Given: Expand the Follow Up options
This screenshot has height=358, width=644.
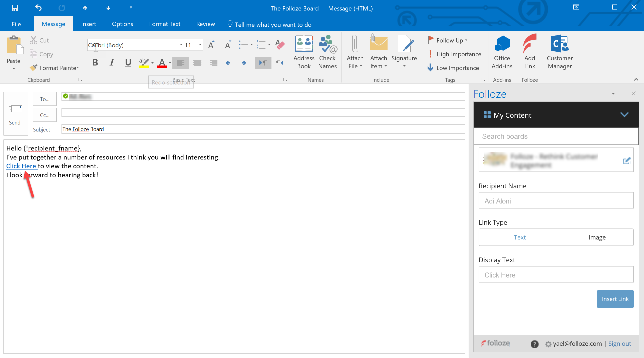Looking at the screenshot, I should click(x=466, y=40).
